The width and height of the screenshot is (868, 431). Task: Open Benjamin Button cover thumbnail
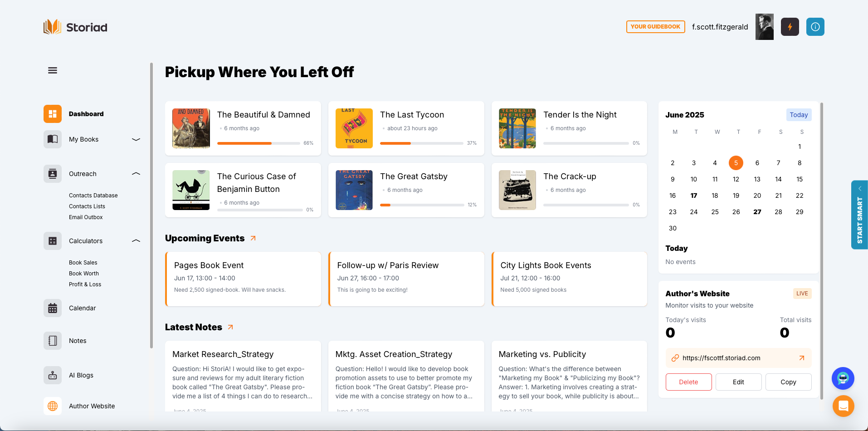coord(191,190)
